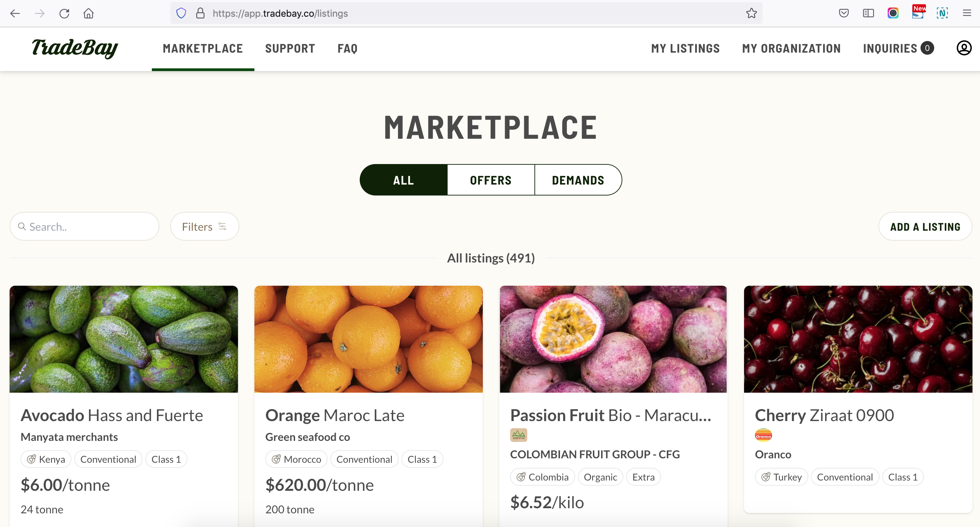Expand the Filters panel
Screen dimensions: 980x527
[x=205, y=227]
